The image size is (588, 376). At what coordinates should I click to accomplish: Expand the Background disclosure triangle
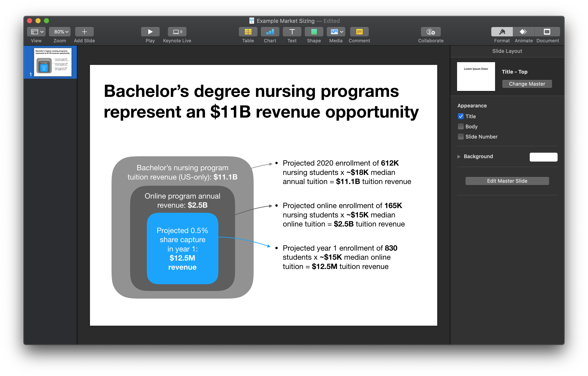459,156
